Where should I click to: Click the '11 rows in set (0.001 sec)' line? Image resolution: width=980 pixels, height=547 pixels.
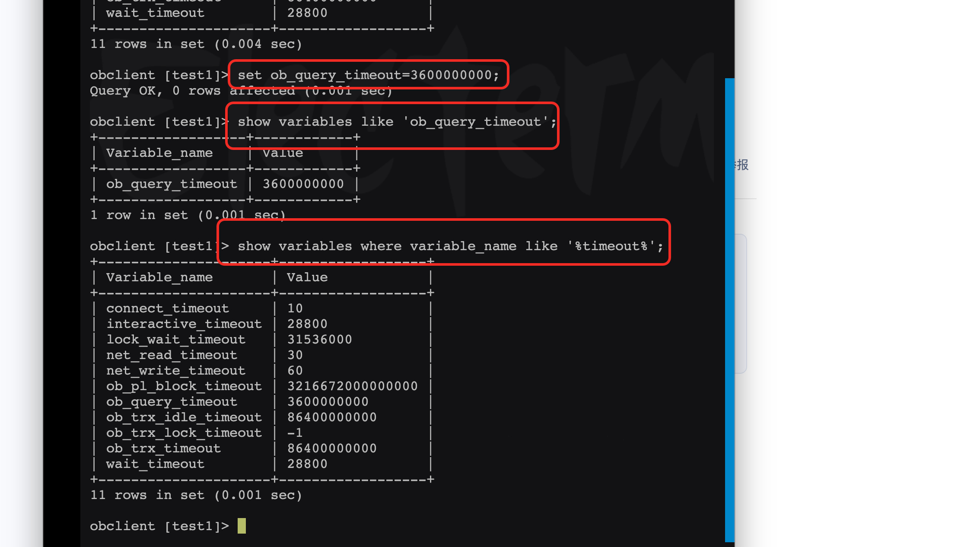[x=196, y=495]
